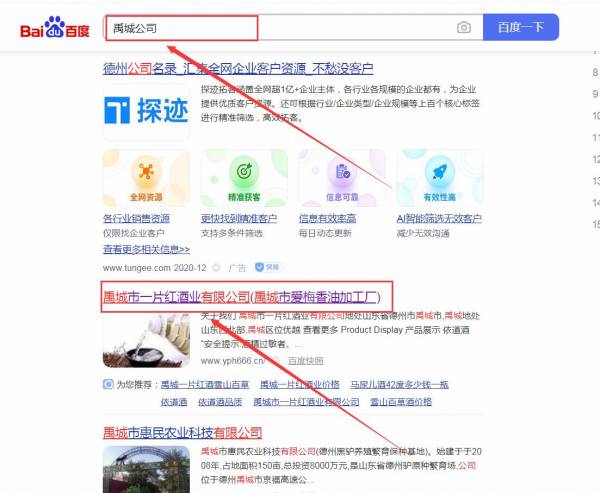Screen dimensions: 600x493
Task: Open 禹城市惠民农业科技有限公司 result link
Action: point(182,433)
